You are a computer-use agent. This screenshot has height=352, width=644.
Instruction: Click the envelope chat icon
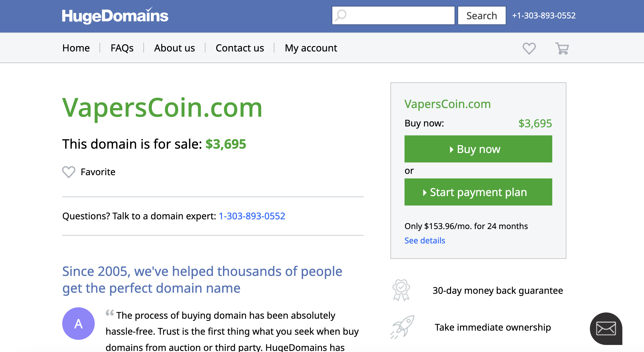606,329
